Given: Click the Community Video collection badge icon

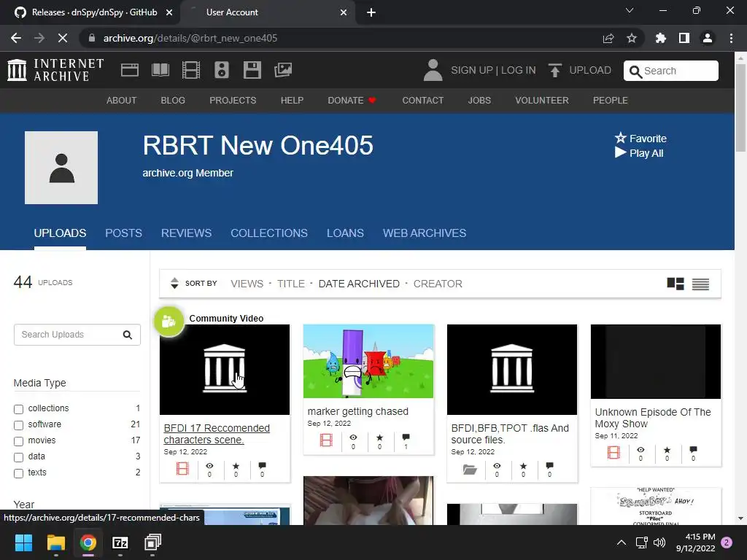Looking at the screenshot, I should [x=169, y=322].
